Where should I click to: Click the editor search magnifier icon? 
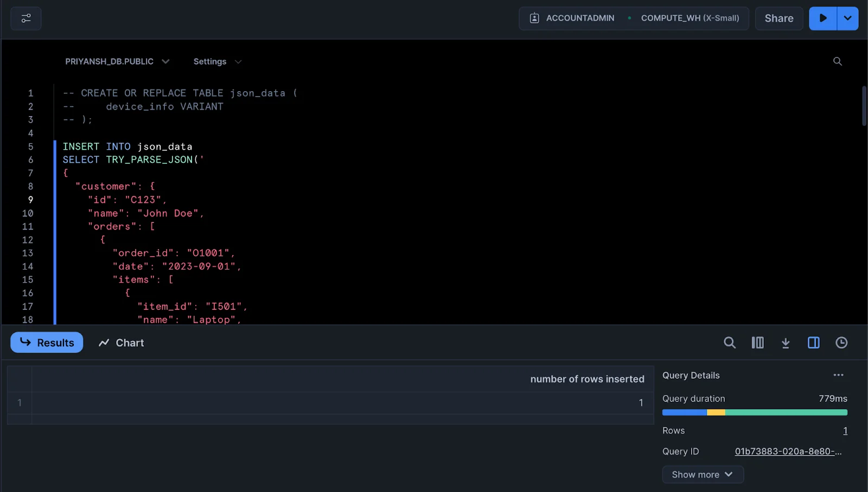(x=837, y=62)
